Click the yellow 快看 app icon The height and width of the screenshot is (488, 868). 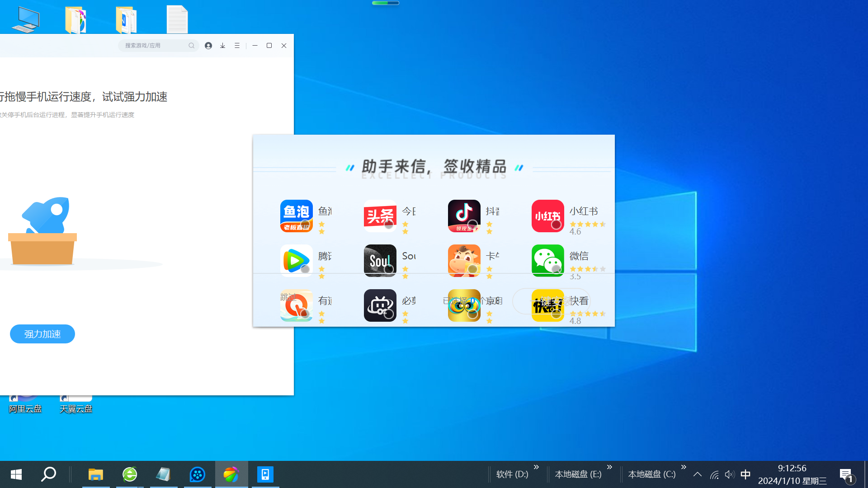point(548,305)
